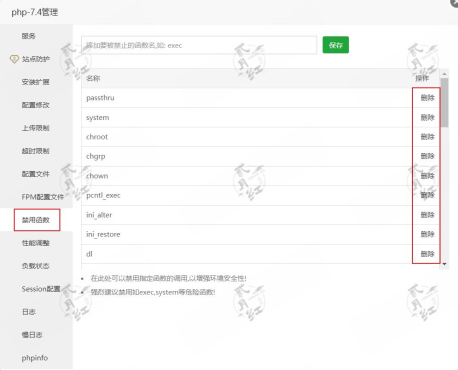
Task: Click the chgrp name in the list
Action: [x=96, y=156]
